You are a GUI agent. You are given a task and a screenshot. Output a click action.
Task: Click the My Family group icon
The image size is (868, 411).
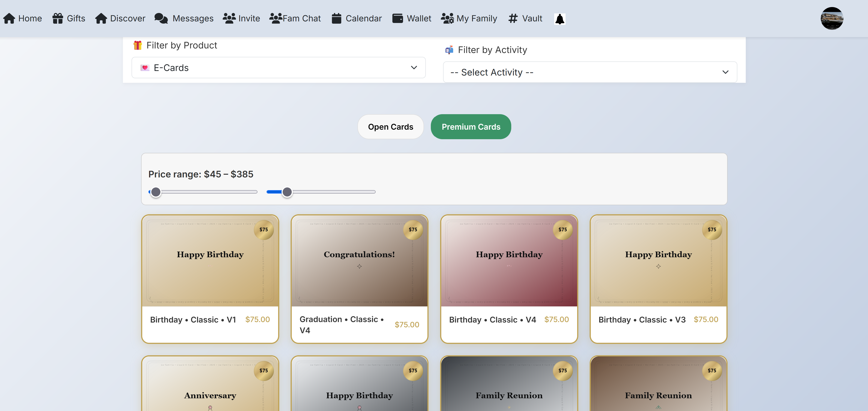pyautogui.click(x=447, y=19)
